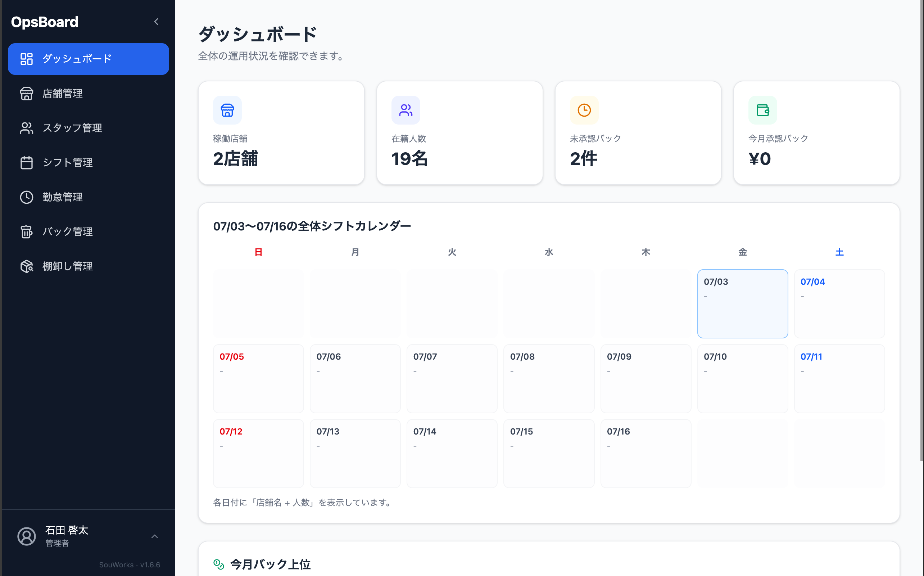
Task: Click the スタッフ管理 people icon
Action: 26,128
